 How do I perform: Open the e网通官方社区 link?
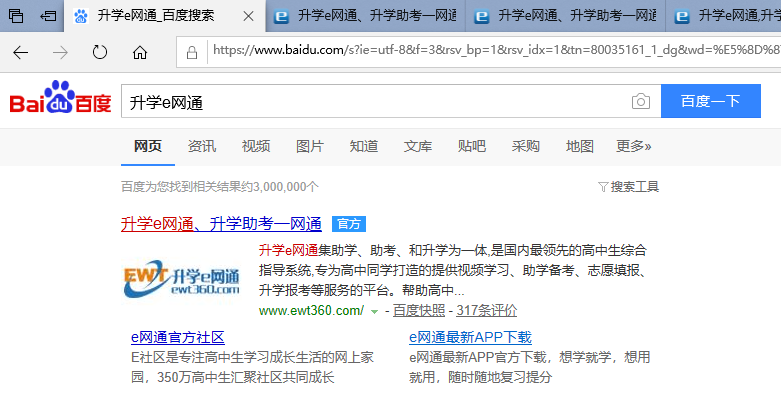(178, 337)
